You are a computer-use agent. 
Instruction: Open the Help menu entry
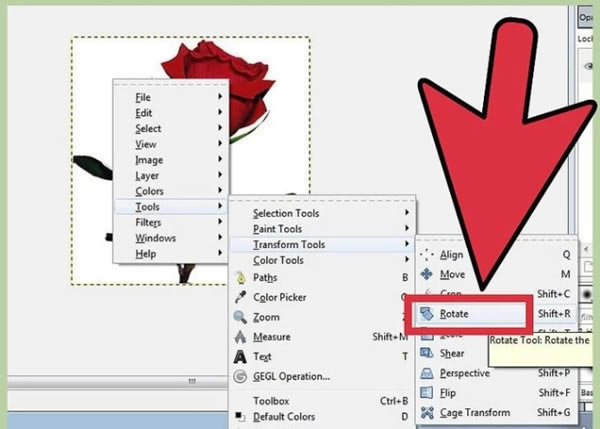point(171,254)
